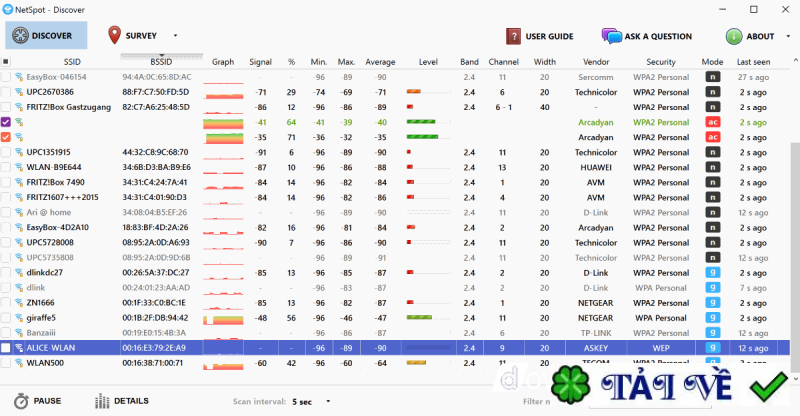Select the UPC5728008 network row

(395, 242)
